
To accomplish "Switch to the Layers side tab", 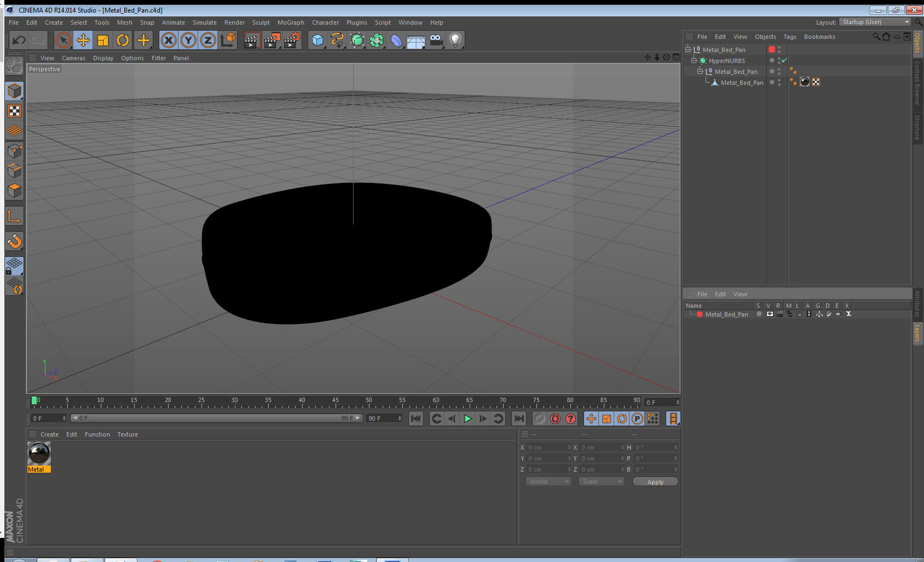I will coord(917,333).
